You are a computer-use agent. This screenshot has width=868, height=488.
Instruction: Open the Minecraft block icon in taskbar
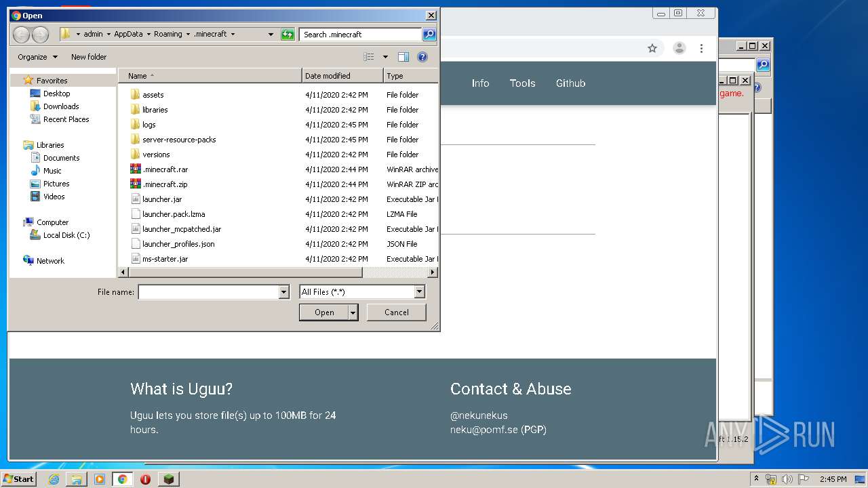tap(168, 479)
